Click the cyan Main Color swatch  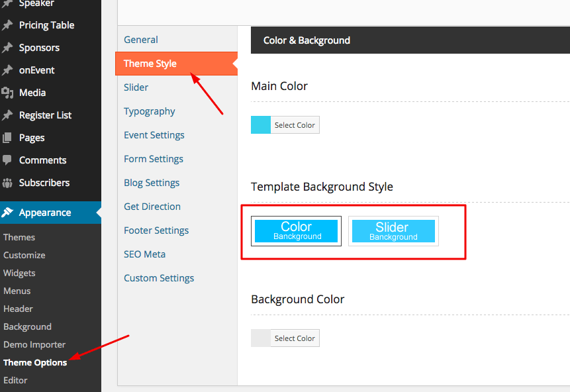[x=261, y=125]
